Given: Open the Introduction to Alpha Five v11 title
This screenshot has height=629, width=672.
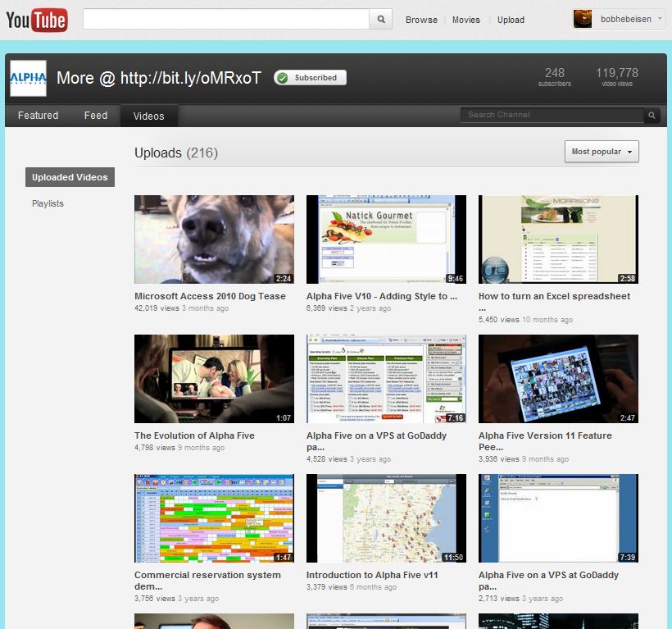Looking at the screenshot, I should coord(372,576).
